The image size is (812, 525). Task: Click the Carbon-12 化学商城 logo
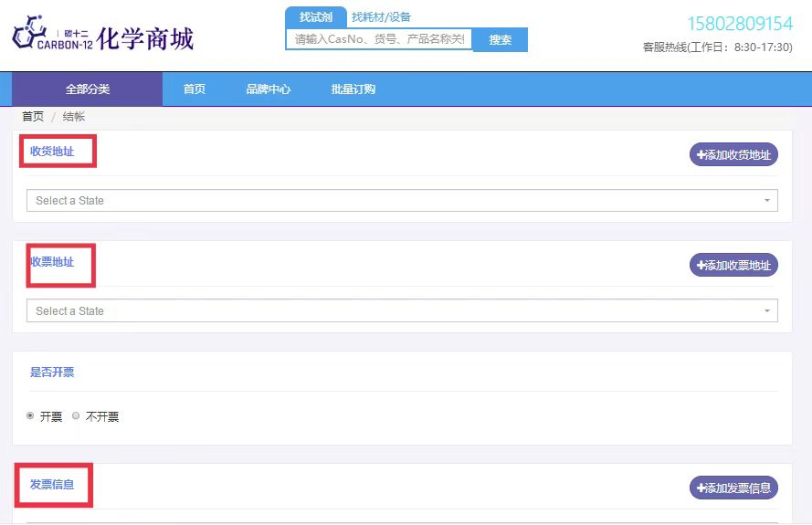(102, 34)
